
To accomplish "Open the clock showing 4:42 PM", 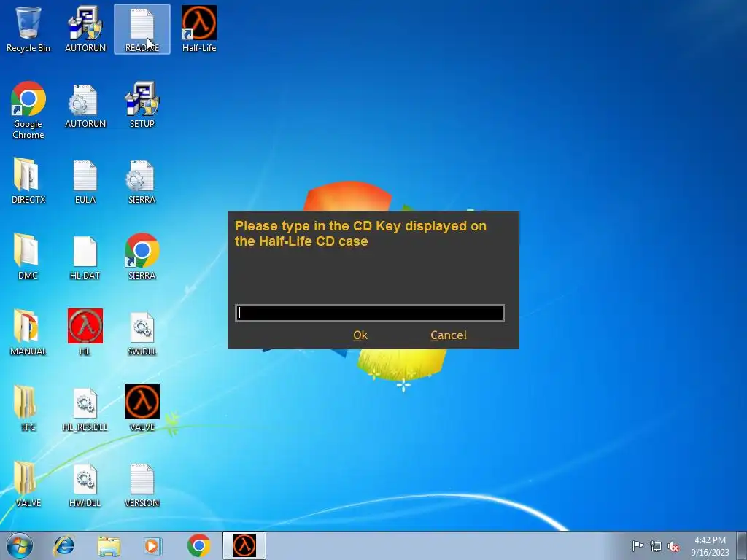I will coord(710,545).
